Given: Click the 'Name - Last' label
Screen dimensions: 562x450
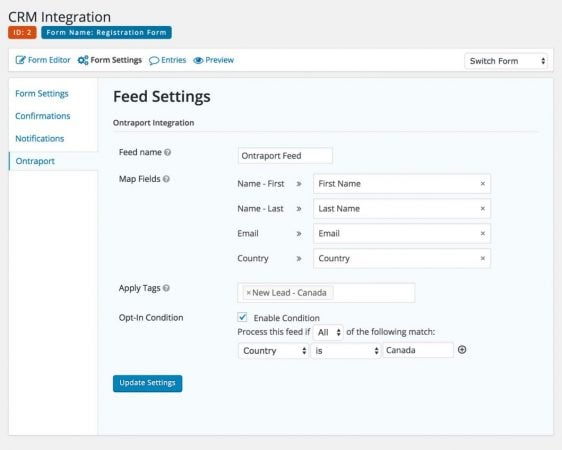Looking at the screenshot, I should (x=260, y=209).
